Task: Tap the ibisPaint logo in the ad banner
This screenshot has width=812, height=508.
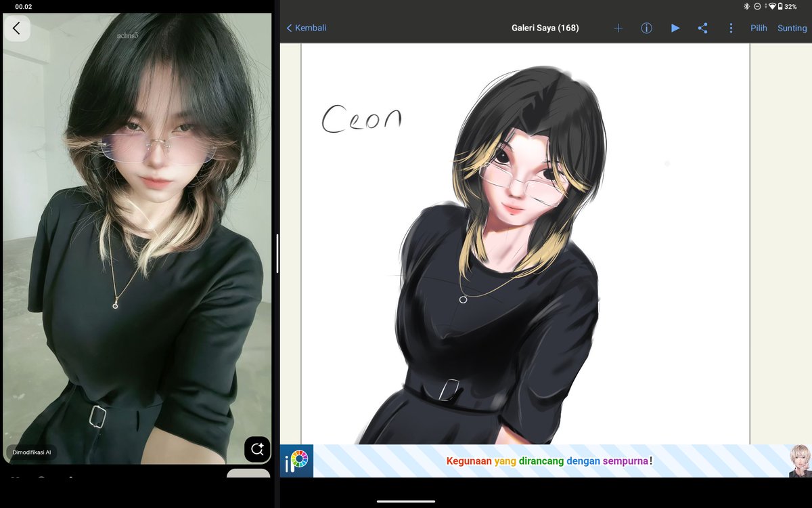Action: pyautogui.click(x=296, y=461)
